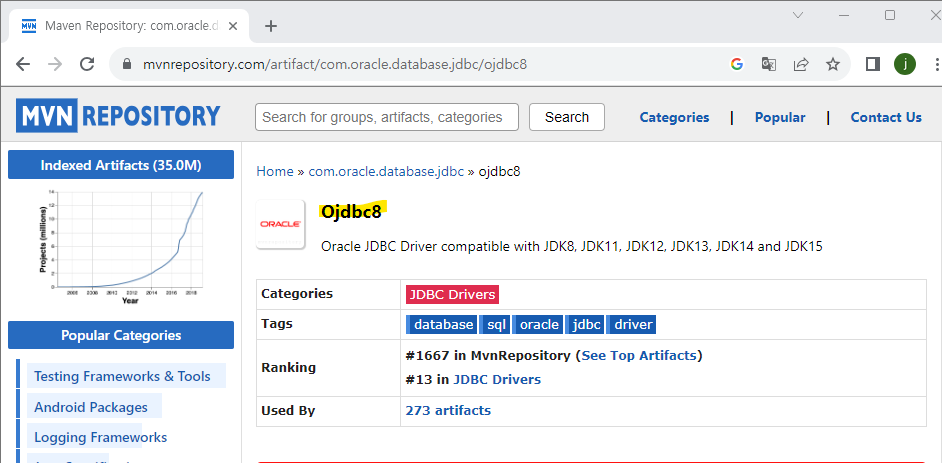Open the Translate page icon
942x463 pixels.
pos(768,64)
